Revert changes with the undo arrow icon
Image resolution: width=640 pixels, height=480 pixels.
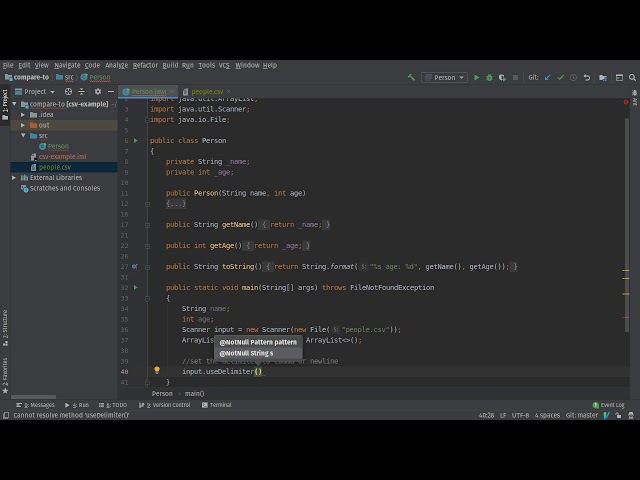pyautogui.click(x=587, y=78)
